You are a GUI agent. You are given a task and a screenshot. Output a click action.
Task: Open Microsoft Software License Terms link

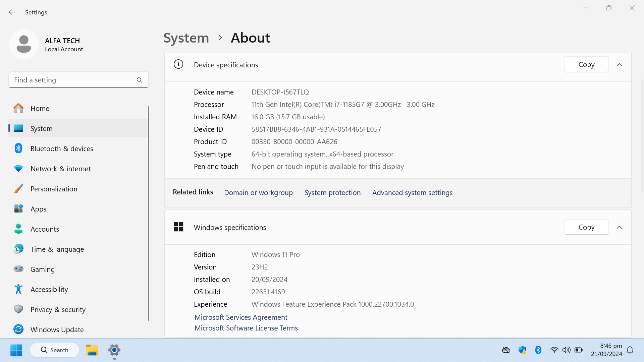click(246, 328)
